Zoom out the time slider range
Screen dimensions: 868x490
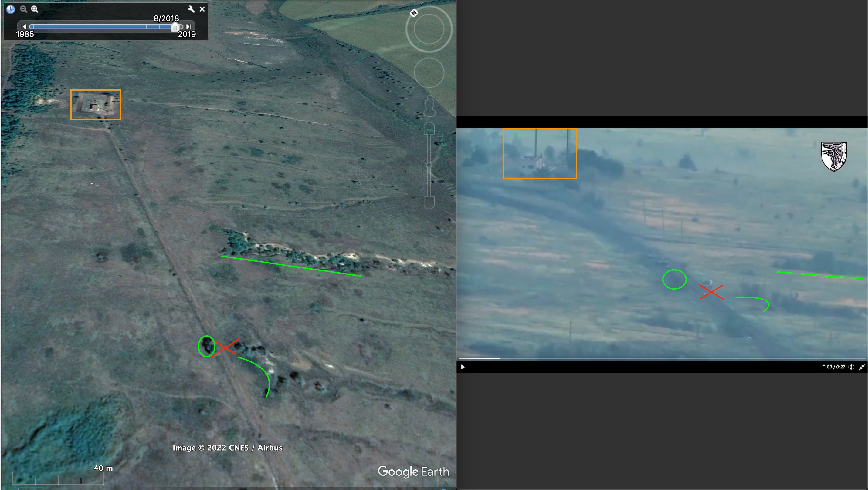(23, 9)
